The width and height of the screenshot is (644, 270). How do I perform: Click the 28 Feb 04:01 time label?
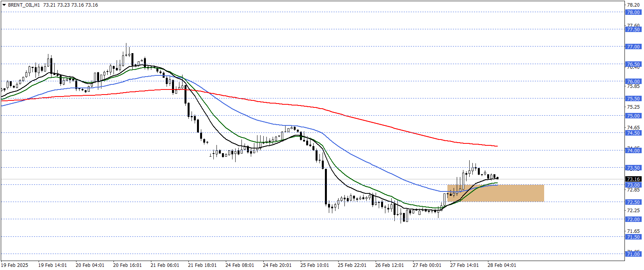coord(502,265)
